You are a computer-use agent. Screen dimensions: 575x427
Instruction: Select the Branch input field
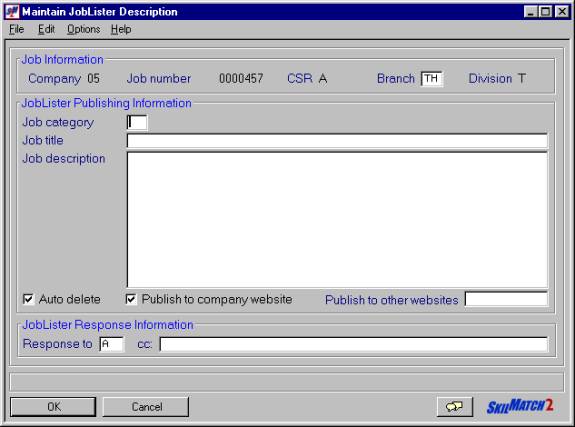432,79
